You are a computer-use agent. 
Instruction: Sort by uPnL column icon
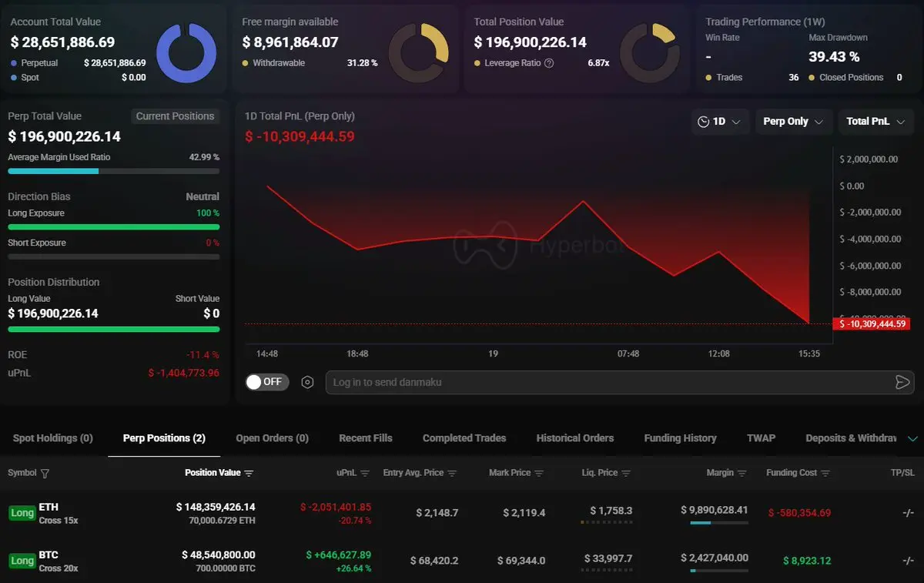coord(365,473)
